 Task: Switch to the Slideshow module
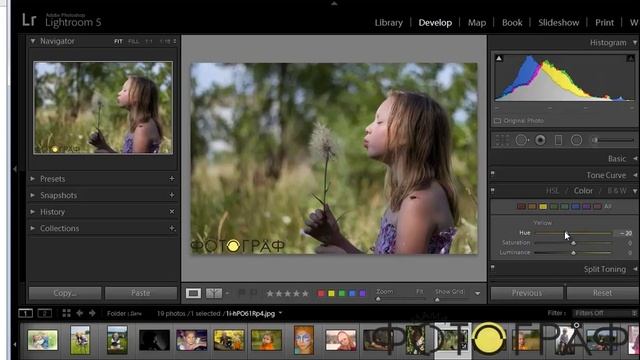click(x=558, y=23)
